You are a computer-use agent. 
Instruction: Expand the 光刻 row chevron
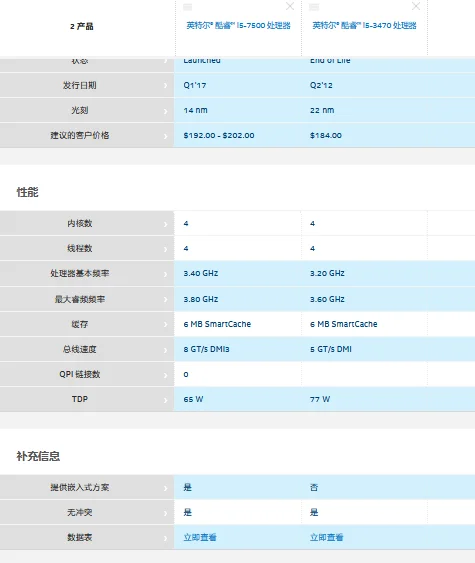[x=166, y=111]
